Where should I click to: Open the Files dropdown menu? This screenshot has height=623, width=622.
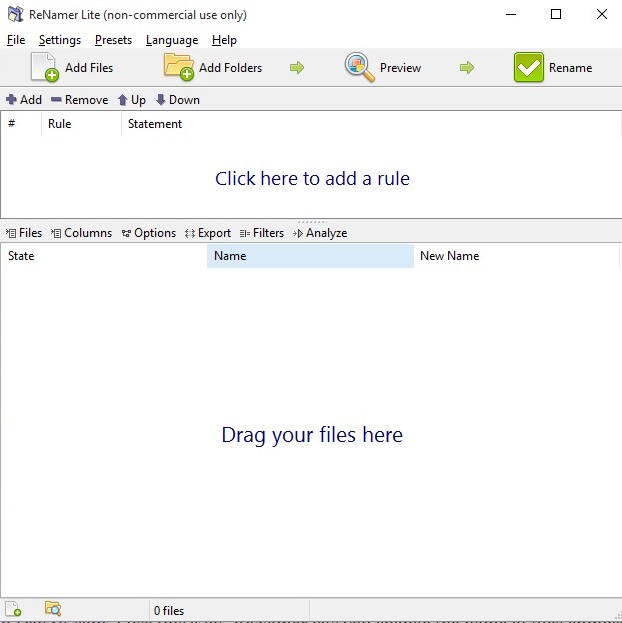[24, 233]
